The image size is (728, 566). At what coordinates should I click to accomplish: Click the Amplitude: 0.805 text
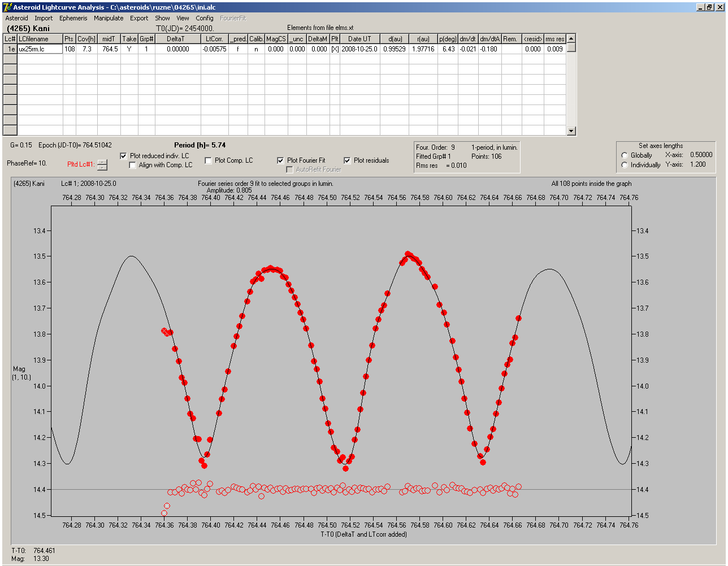pyautogui.click(x=229, y=191)
